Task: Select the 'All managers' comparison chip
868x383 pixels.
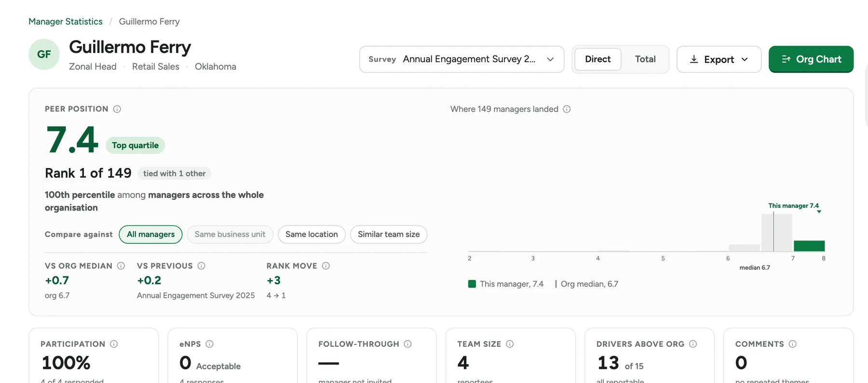Action: coord(151,235)
